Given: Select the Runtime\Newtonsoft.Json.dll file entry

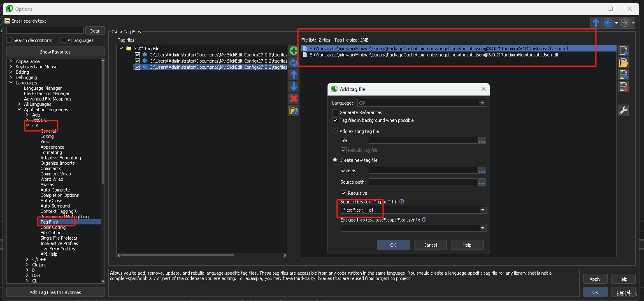Looking at the screenshot, I should pyautogui.click(x=459, y=54).
